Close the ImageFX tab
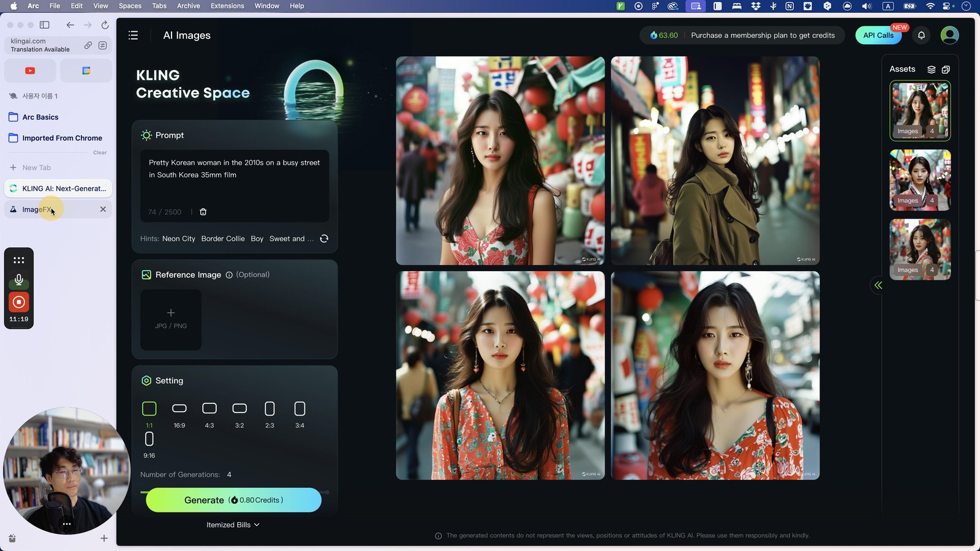This screenshot has height=551, width=980. (x=103, y=209)
